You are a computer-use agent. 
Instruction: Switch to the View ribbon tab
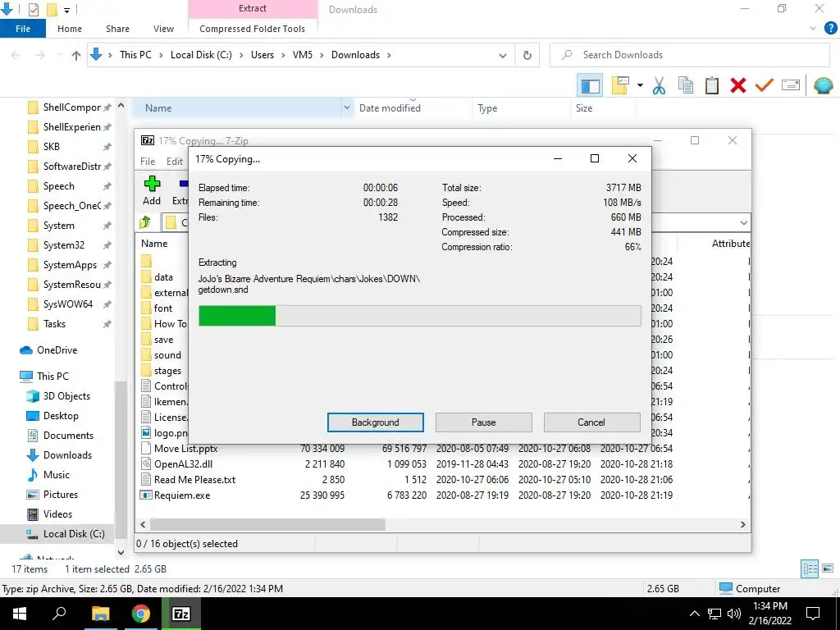(x=163, y=29)
